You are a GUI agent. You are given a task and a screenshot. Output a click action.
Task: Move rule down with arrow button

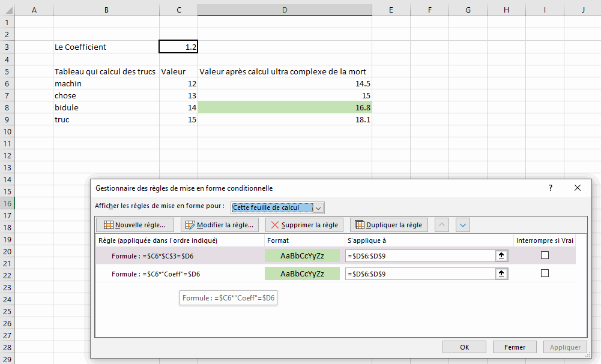(462, 225)
